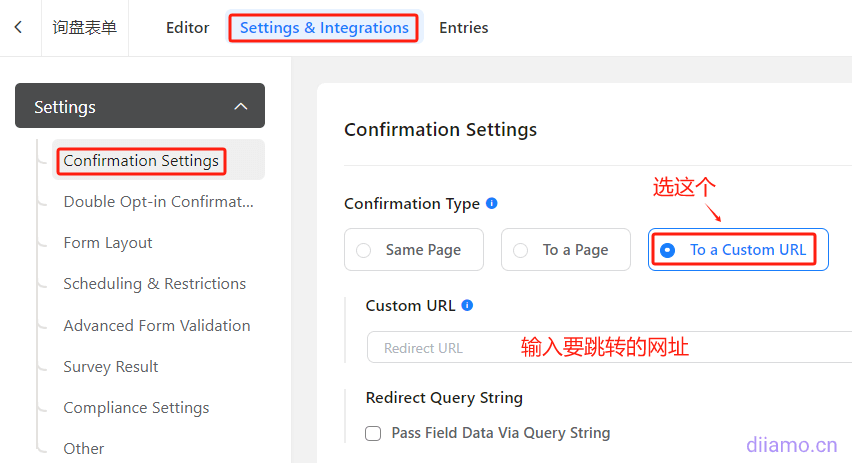This screenshot has width=852, height=463.
Task: Collapse the Settings section chevron
Action: (x=240, y=106)
